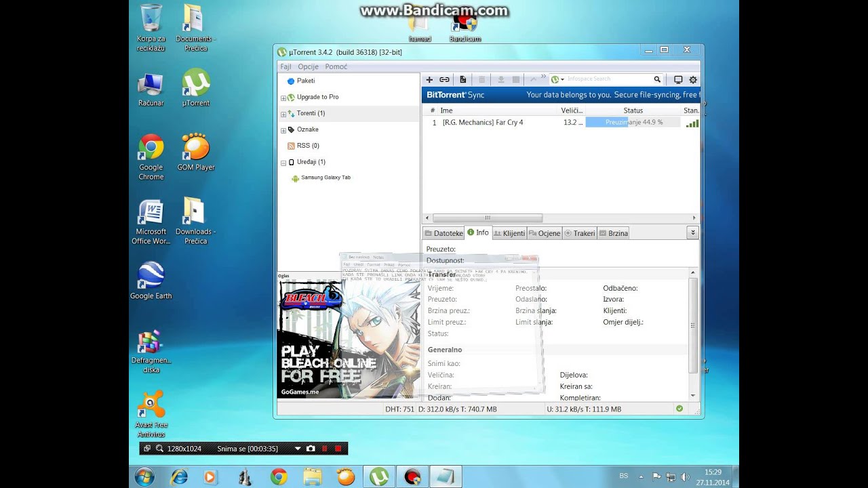Screen dimensions: 868x488
Task: Open the GOM Player desktop icon
Action: [x=196, y=152]
